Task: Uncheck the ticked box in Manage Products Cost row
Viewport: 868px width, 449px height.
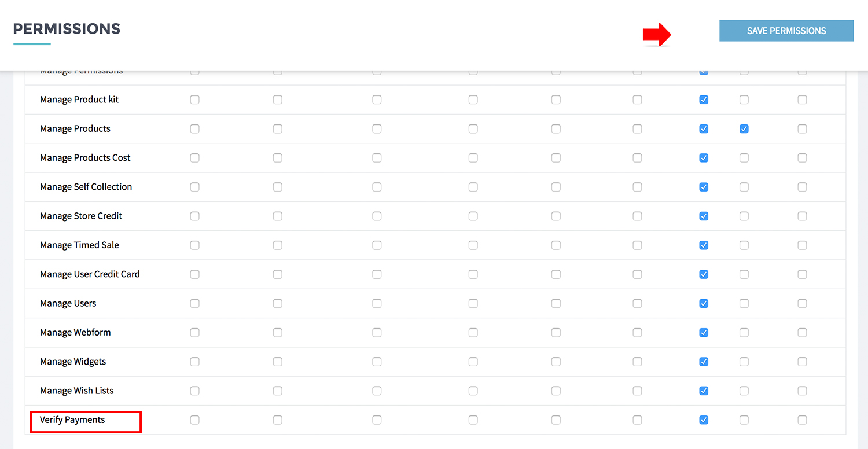Action: [704, 158]
